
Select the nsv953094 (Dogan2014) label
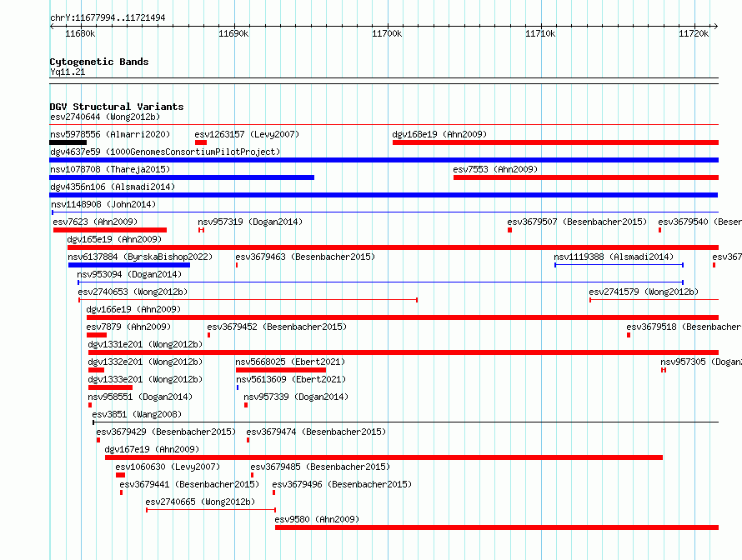point(129,274)
